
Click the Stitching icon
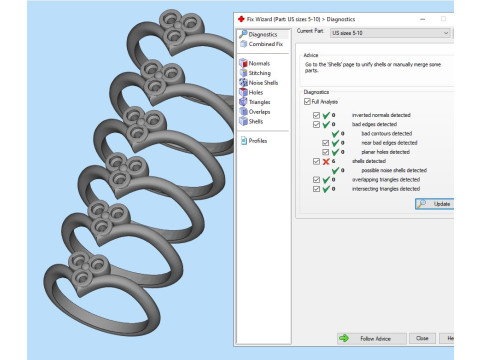243,73
